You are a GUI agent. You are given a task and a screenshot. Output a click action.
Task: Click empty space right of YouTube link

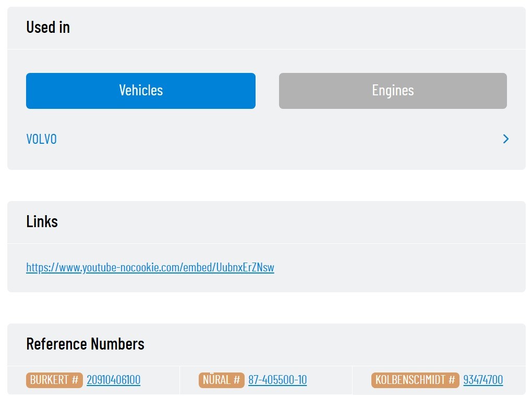coord(396,267)
